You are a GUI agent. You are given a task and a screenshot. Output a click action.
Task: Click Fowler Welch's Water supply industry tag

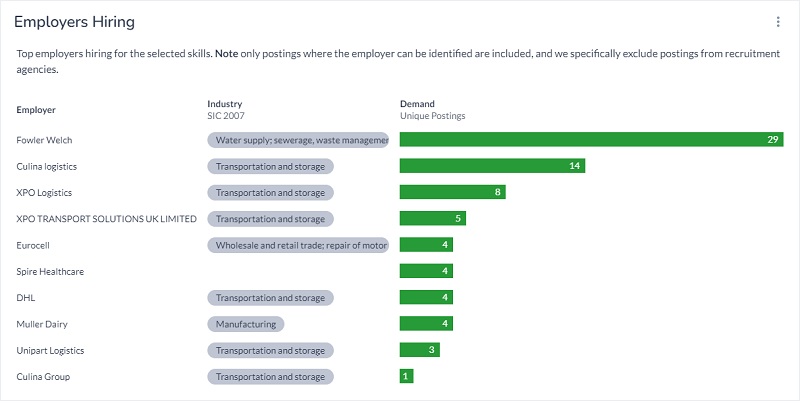(x=298, y=140)
